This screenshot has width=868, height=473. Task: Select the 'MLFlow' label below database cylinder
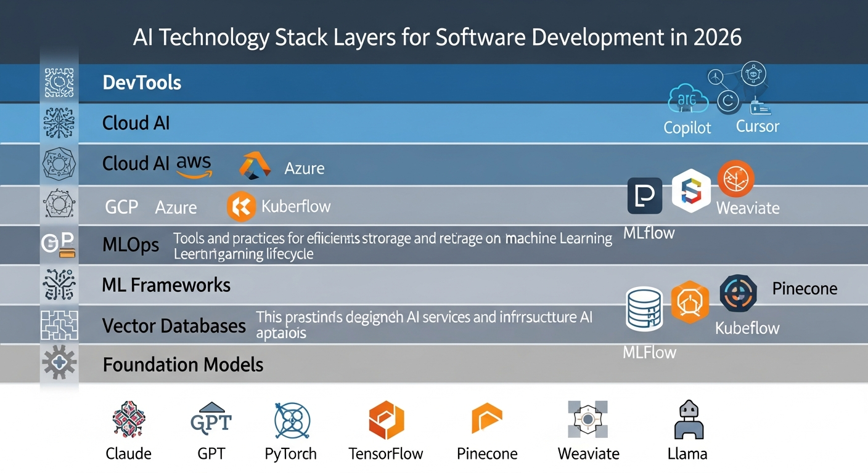coord(650,352)
